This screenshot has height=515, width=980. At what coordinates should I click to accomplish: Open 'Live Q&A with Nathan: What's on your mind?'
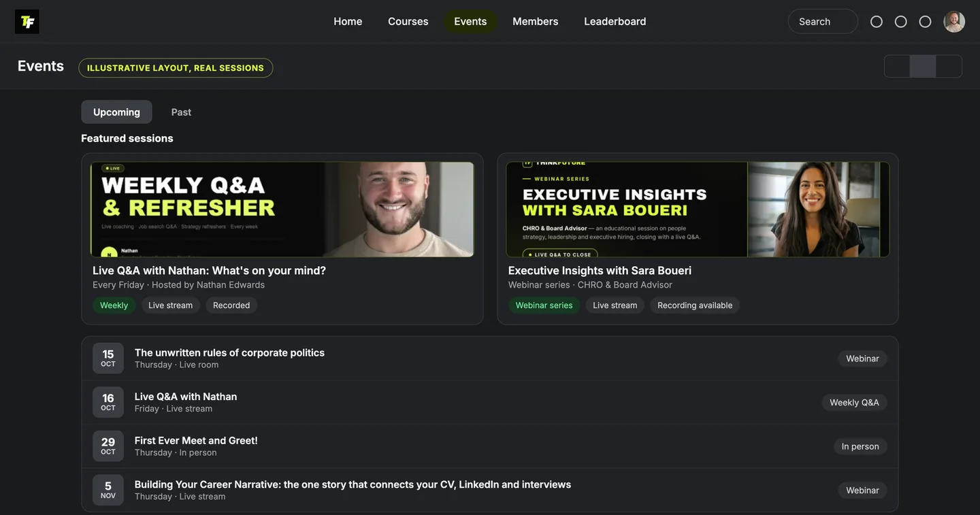point(209,270)
